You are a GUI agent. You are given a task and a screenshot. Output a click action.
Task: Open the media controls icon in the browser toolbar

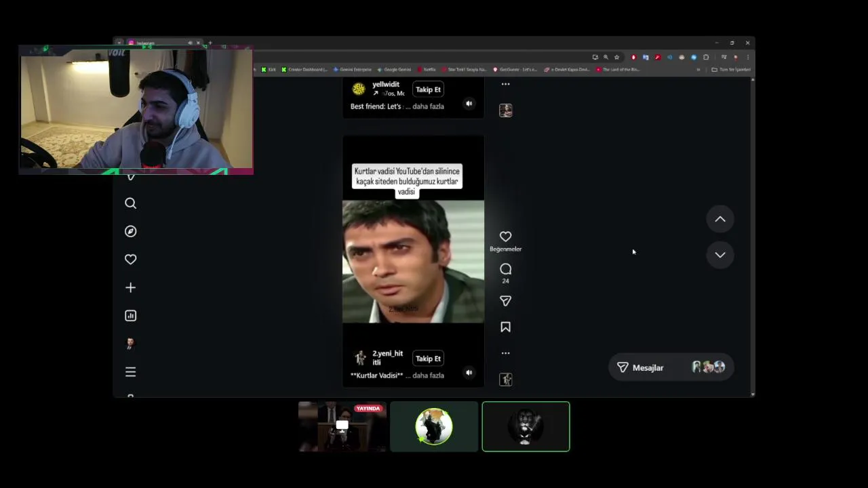[x=724, y=57]
